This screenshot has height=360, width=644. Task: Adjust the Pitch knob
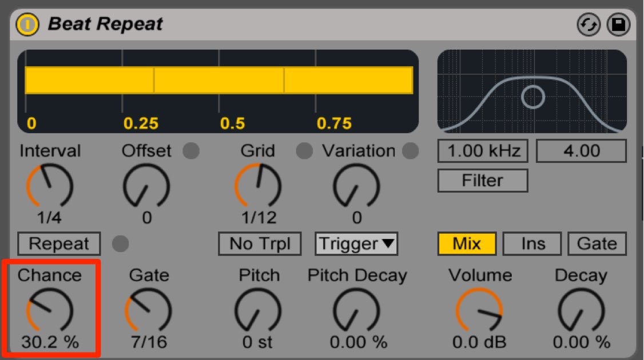[258, 310]
